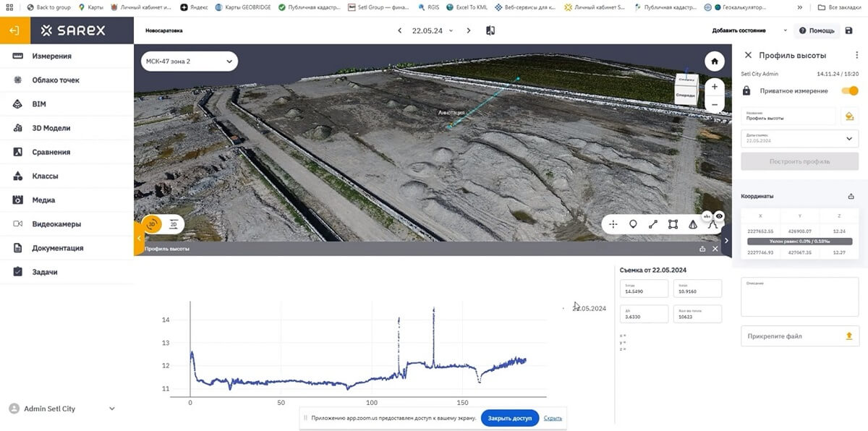Open the Дата съемки dropdown in side panel
Viewport: 868px width, 431px height.
click(x=799, y=138)
